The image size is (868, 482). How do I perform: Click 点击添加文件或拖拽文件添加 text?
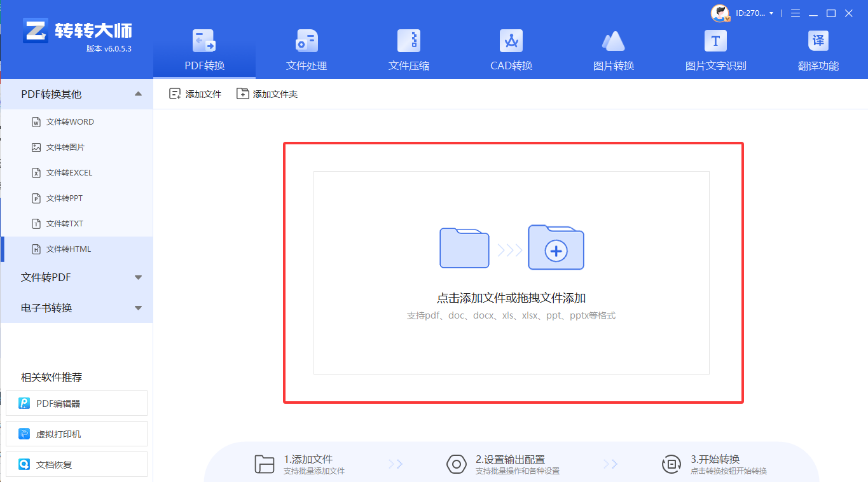[x=511, y=298]
